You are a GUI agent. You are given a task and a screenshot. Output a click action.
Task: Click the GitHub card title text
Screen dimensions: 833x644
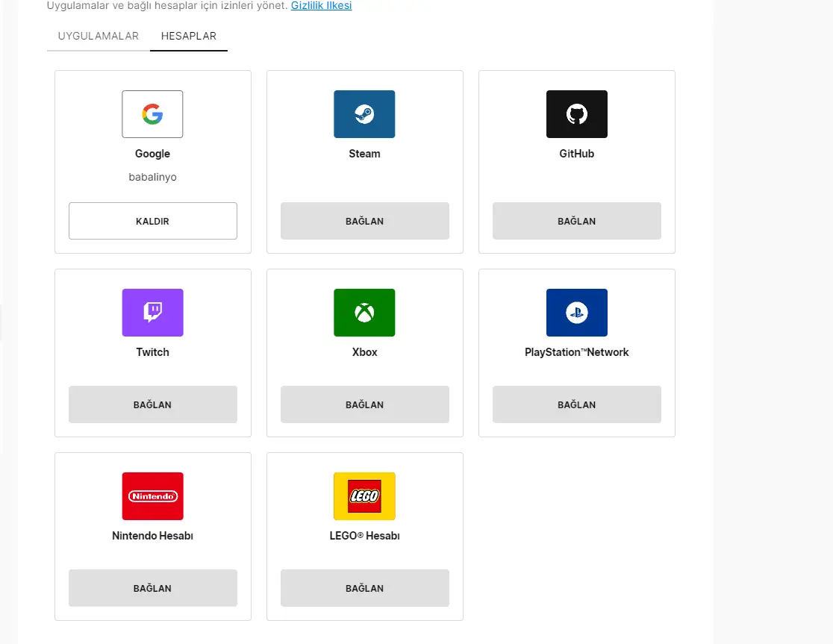(576, 154)
